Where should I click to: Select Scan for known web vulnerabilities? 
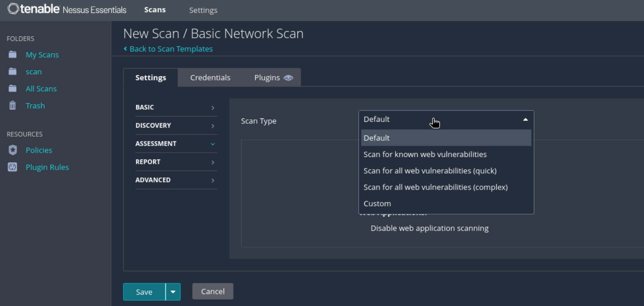[446, 154]
